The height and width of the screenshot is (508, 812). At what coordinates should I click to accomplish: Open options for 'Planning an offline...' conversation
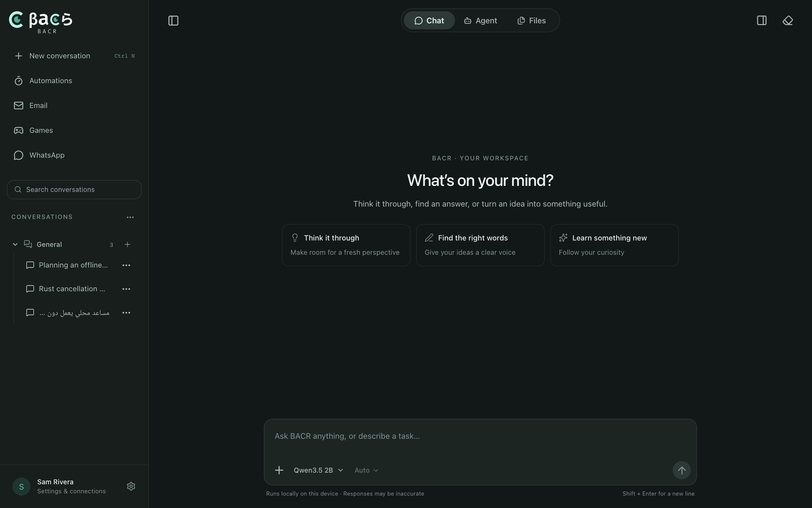pyautogui.click(x=126, y=265)
